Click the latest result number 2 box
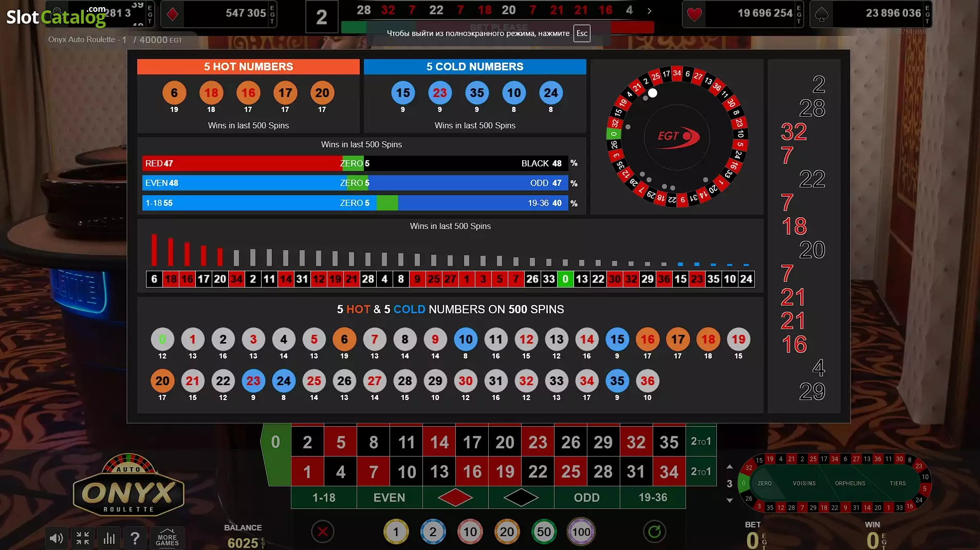This screenshot has height=550, width=980. click(x=322, y=17)
